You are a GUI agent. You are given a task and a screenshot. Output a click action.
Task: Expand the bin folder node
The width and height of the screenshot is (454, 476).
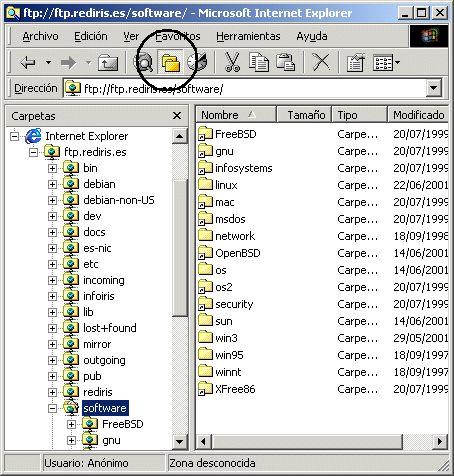[52, 168]
